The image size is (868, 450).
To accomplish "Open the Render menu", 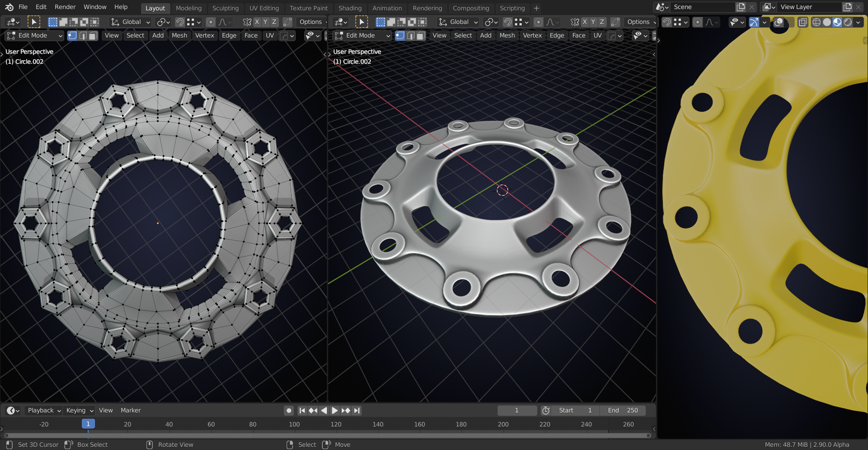I will point(65,7).
